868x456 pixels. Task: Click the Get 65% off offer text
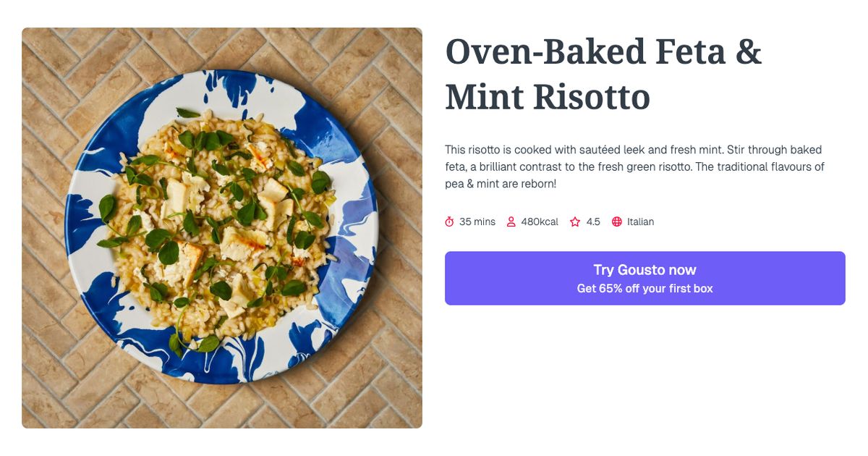[x=644, y=287]
